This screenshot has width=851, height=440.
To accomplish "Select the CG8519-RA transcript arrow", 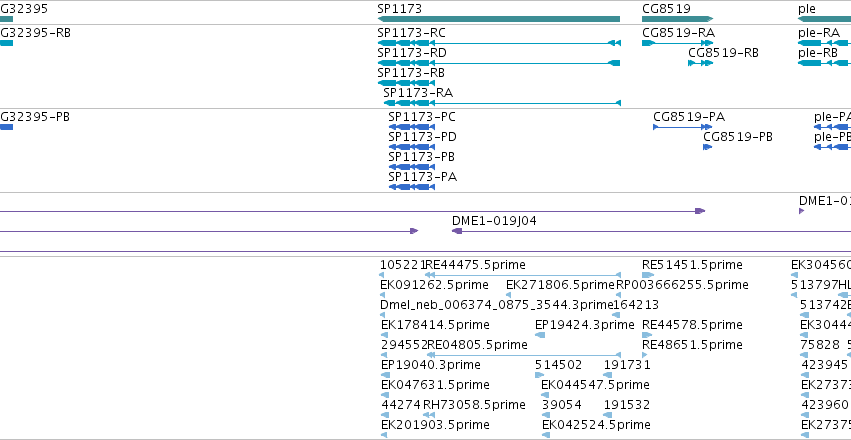I will pyautogui.click(x=677, y=43).
